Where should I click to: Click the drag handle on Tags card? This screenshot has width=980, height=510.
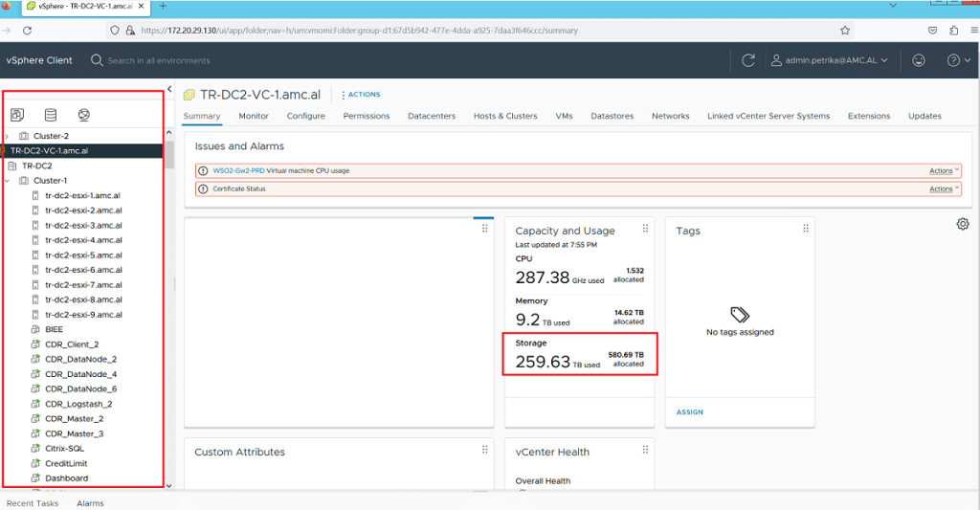[807, 229]
